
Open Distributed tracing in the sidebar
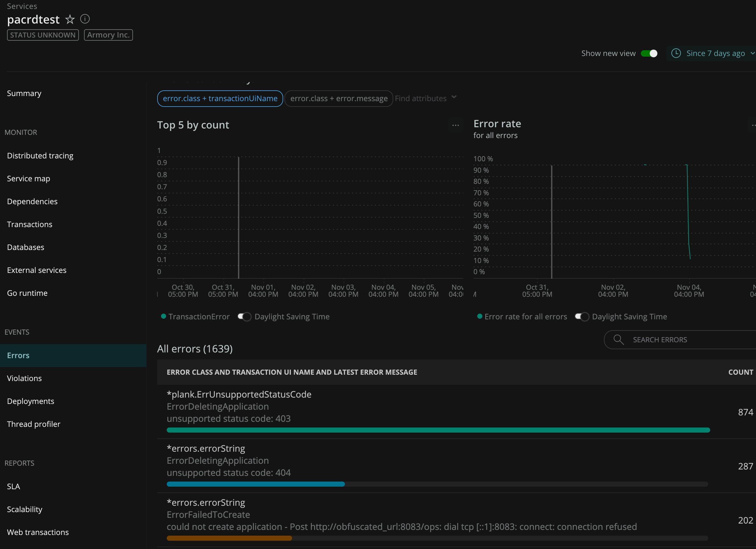tap(40, 156)
